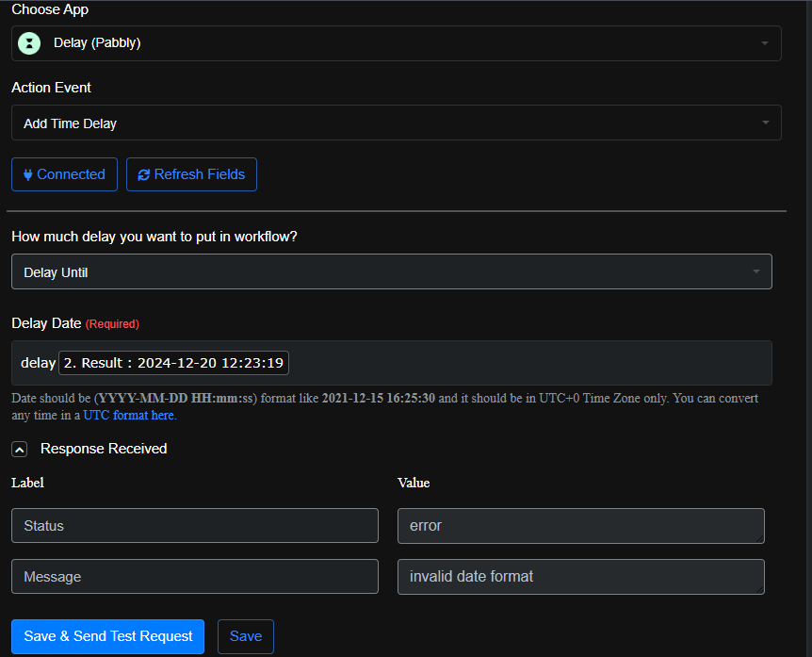Open the Choose App dropdown arrow
Image resolution: width=812 pixels, height=657 pixels.
pos(764,43)
